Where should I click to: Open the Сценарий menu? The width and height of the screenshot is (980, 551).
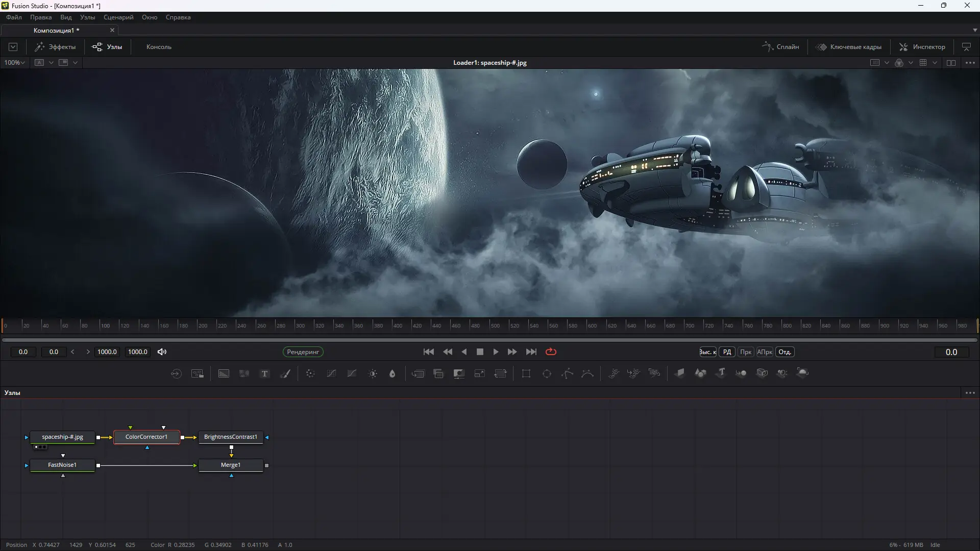pos(118,17)
